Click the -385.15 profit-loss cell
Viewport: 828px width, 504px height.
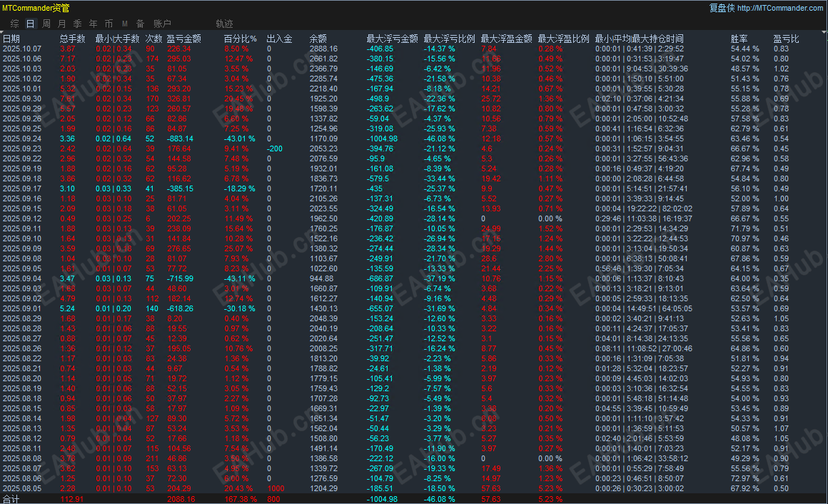click(x=180, y=188)
